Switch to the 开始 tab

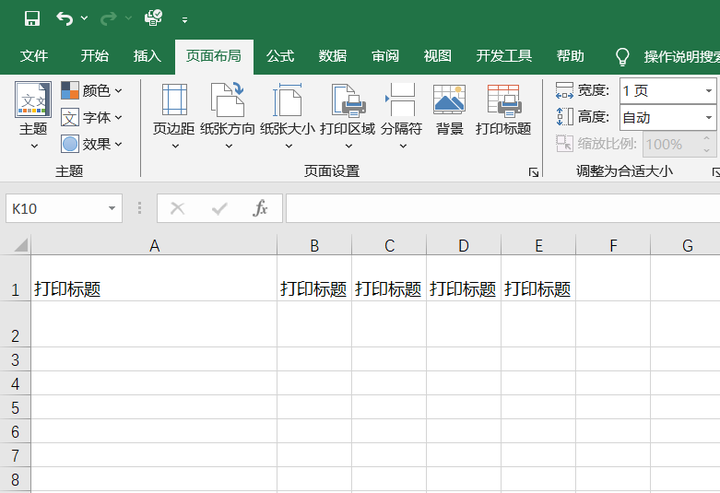coord(95,56)
